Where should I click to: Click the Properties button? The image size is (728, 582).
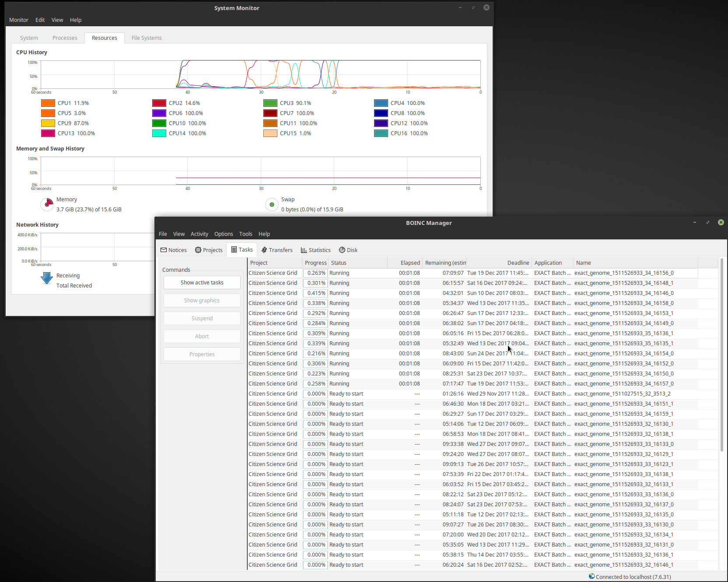[202, 354]
